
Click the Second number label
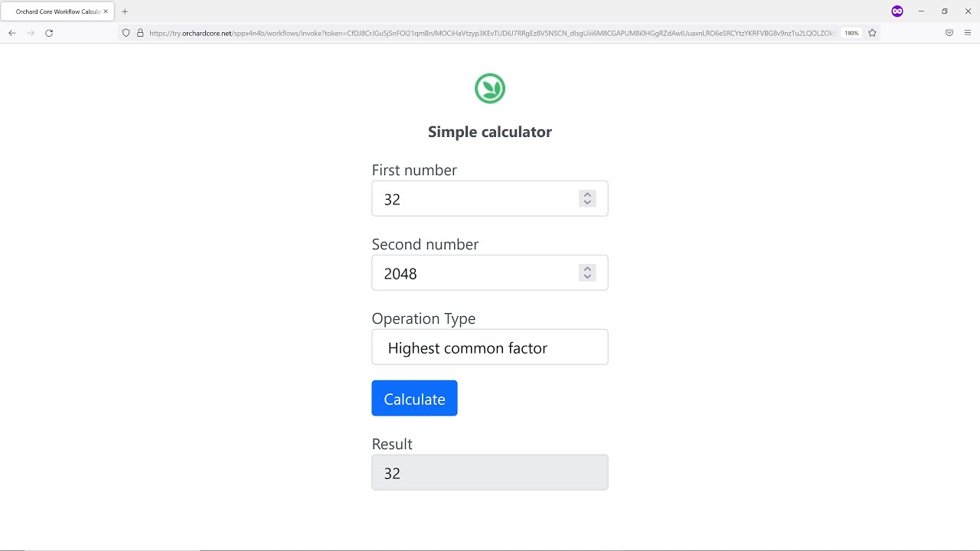(x=425, y=244)
